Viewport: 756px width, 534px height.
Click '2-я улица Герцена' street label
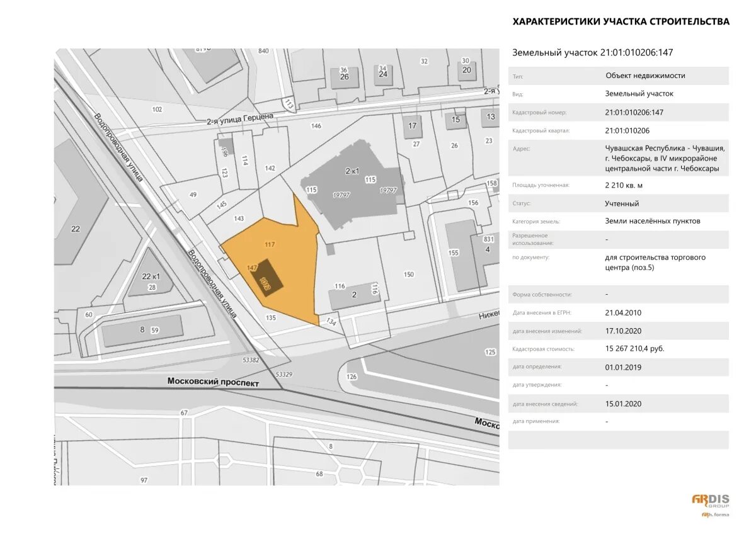(240, 118)
